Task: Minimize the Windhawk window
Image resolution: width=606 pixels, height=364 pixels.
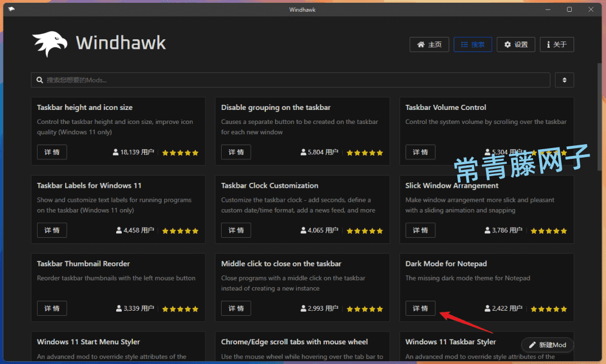Action: tap(548, 10)
